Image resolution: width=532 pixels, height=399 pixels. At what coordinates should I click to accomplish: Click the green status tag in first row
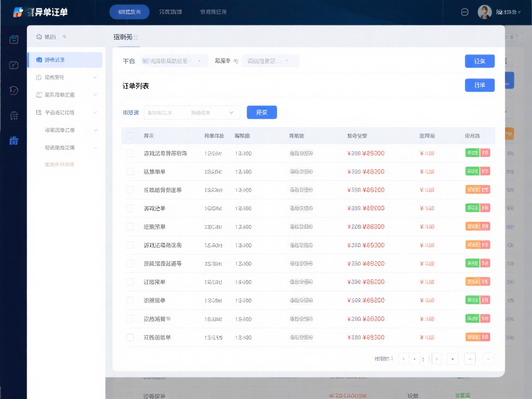tap(472, 153)
